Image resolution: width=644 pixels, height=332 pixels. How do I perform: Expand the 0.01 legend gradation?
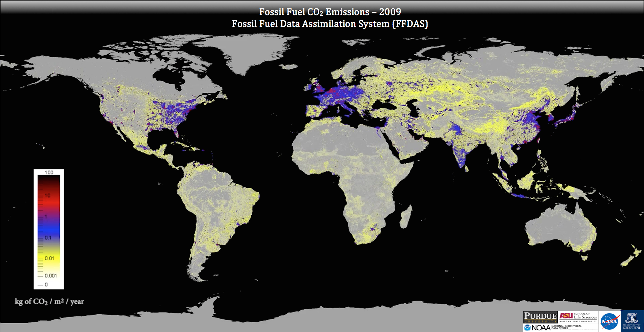[x=50, y=258]
